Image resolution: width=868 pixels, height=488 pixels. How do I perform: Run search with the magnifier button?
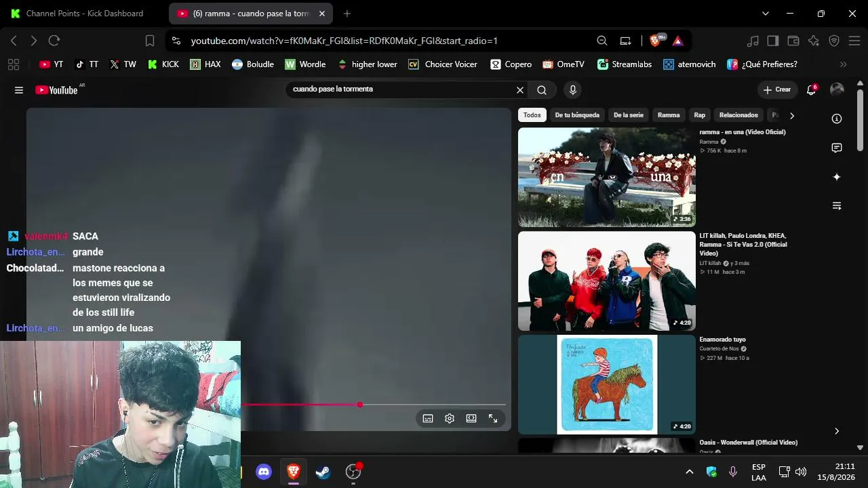coord(542,90)
